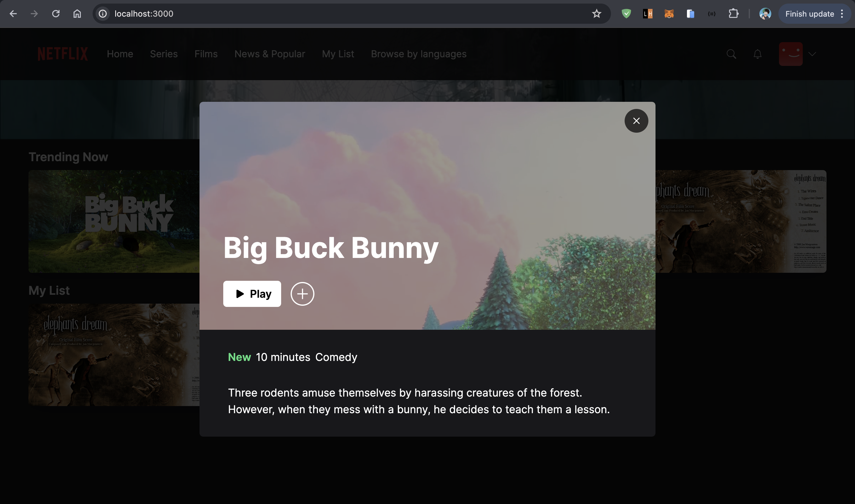Screen dimensions: 855x504
Task: Expand the profile account dropdown chevron
Action: [812, 54]
